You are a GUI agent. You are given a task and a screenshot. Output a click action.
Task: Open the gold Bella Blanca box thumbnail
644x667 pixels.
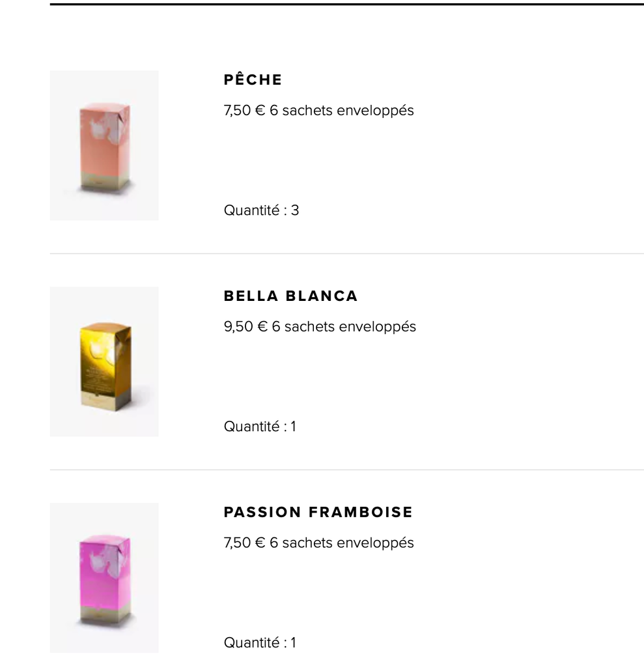pos(104,362)
